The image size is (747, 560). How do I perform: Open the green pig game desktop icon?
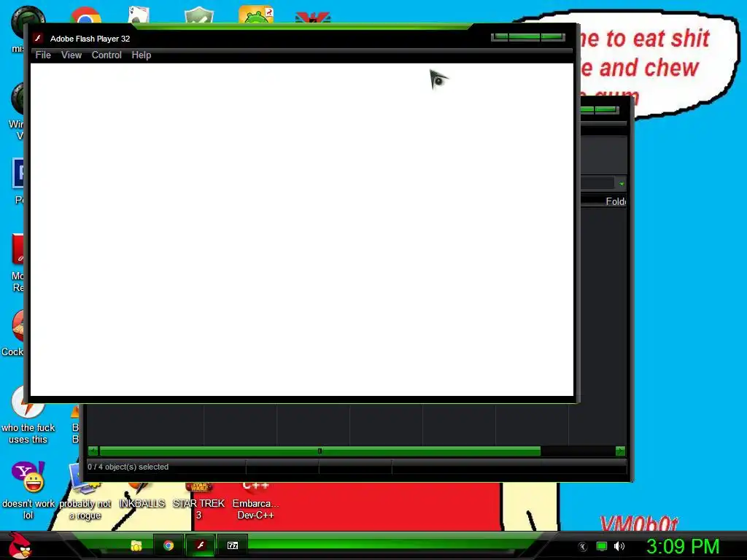tap(256, 15)
